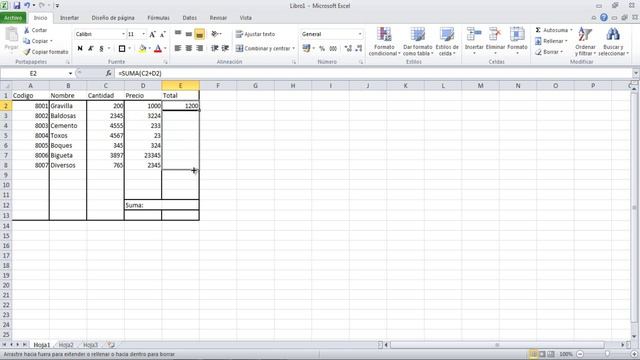Open the font size 11 dropdown

click(143, 34)
